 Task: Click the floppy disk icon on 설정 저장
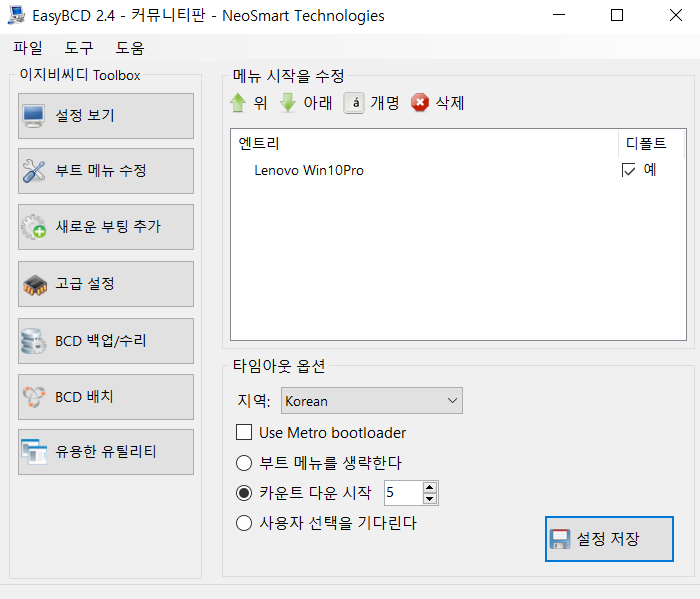pyautogui.click(x=560, y=539)
